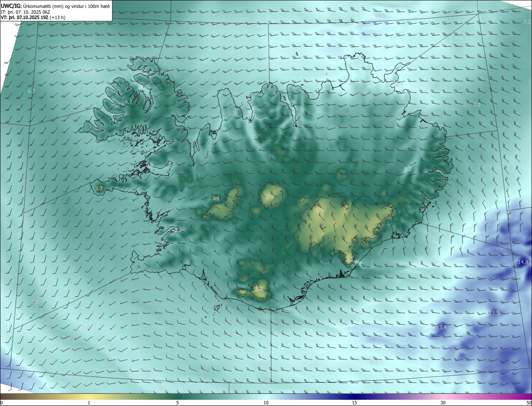Image resolution: width=532 pixels, height=406 pixels.
Task: Click the color bar tick label 50
Action: (529, 403)
